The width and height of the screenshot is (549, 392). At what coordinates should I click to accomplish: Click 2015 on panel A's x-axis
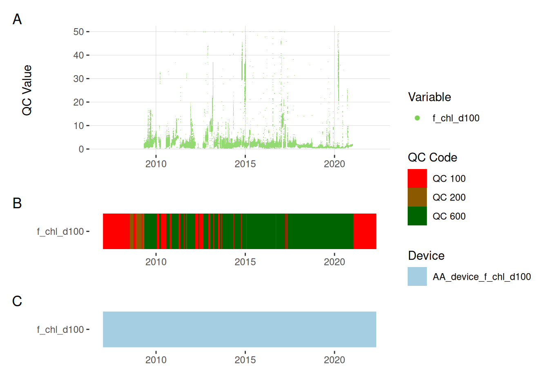245,164
